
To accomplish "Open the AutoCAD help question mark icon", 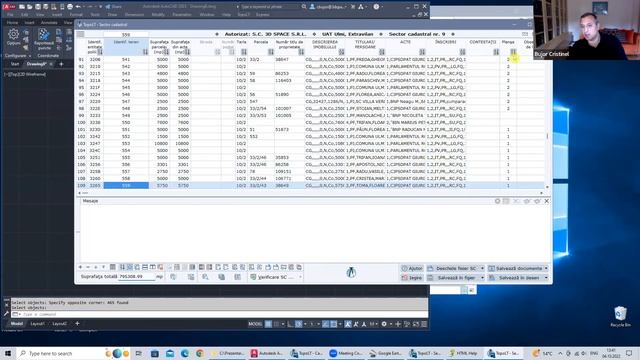I will click(x=376, y=7).
